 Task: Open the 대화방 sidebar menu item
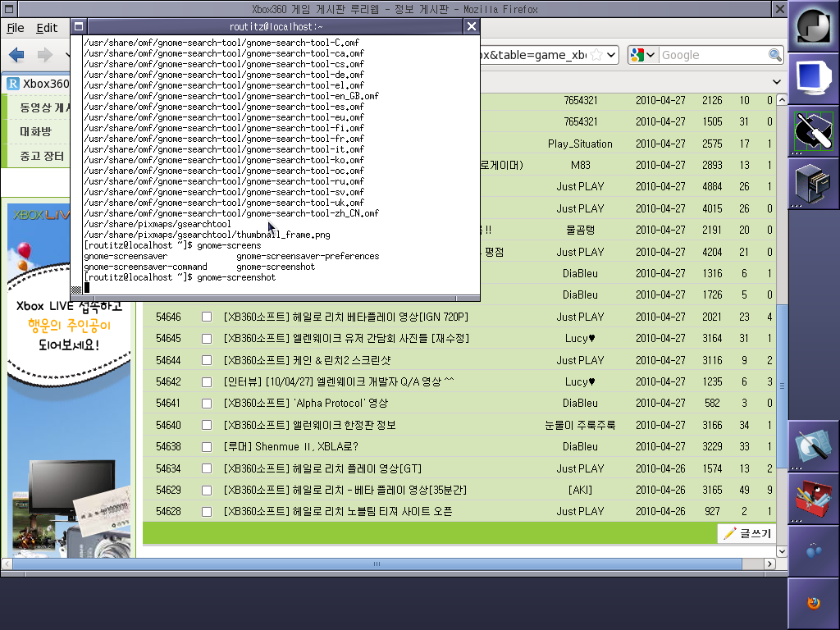coord(35,131)
